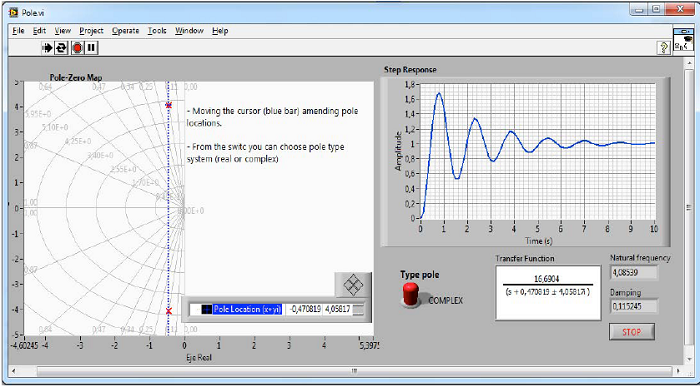The height and width of the screenshot is (387, 700).
Task: Click the red Abort Execution button
Action: [x=77, y=48]
